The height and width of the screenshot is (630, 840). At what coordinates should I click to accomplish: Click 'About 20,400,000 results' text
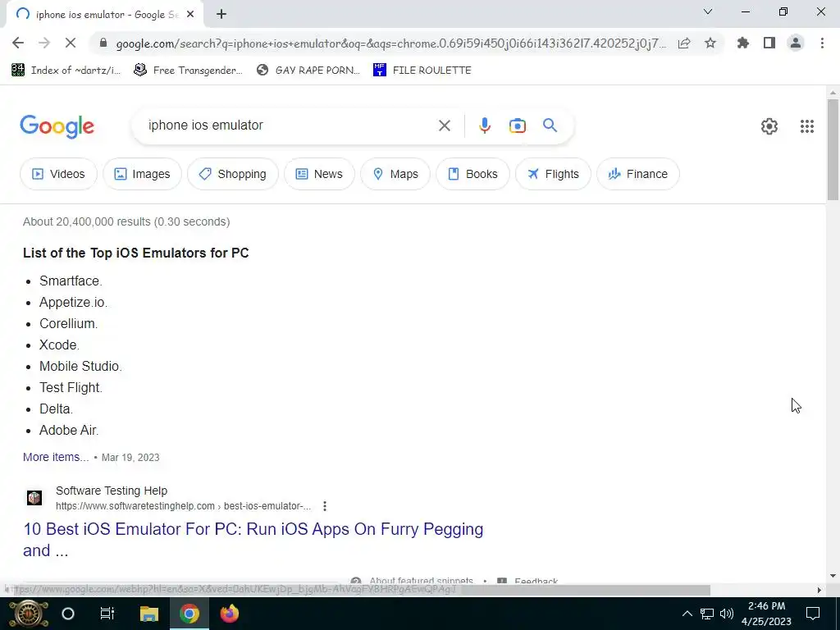pyautogui.click(x=87, y=221)
